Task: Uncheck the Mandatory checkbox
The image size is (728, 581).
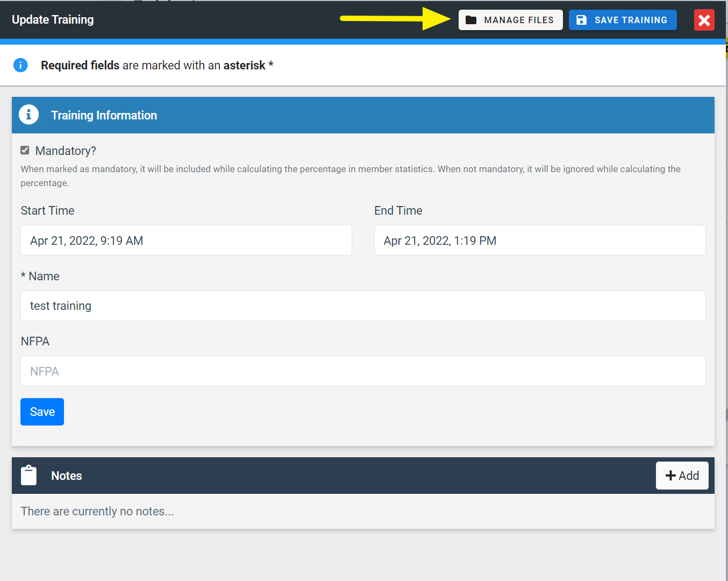Action: pyautogui.click(x=25, y=150)
